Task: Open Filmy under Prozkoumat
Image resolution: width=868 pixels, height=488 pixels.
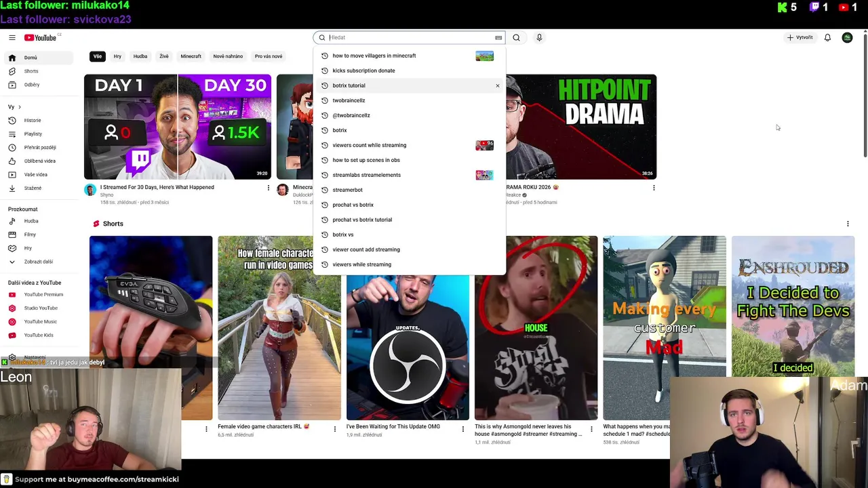Action: coord(37,235)
